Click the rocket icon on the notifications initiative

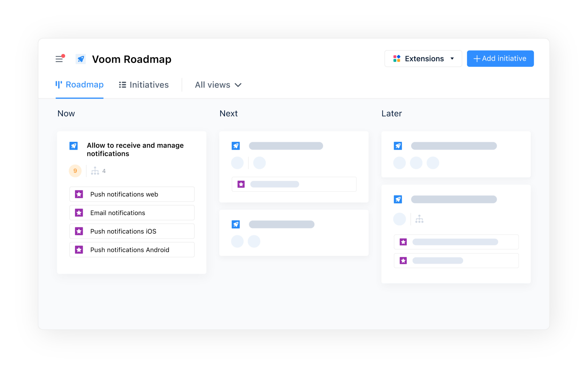(x=73, y=146)
